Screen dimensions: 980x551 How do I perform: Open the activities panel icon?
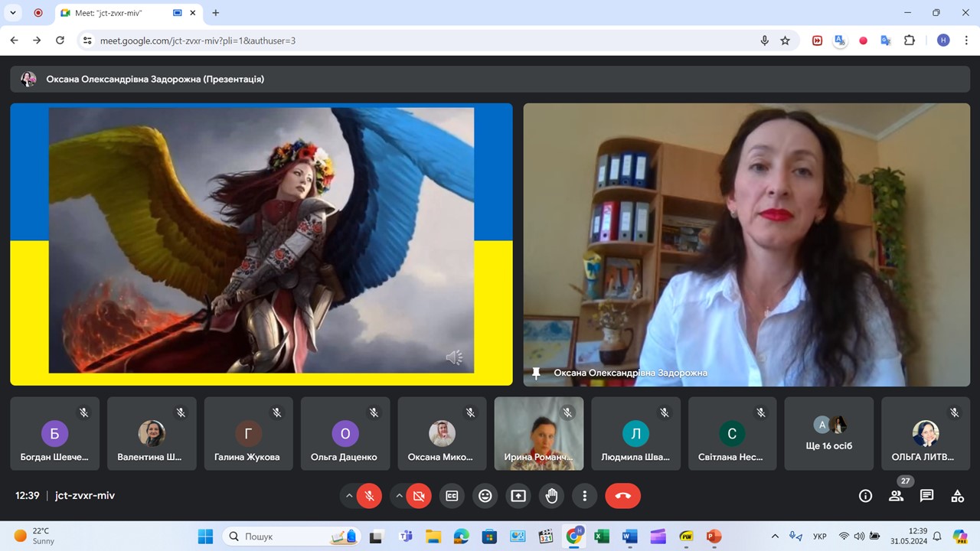(957, 496)
